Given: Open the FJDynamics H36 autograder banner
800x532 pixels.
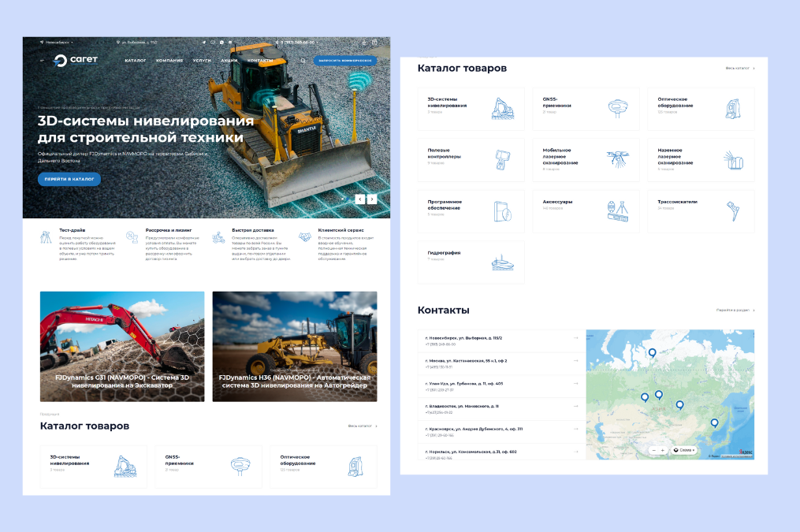Looking at the screenshot, I should click(x=295, y=346).
